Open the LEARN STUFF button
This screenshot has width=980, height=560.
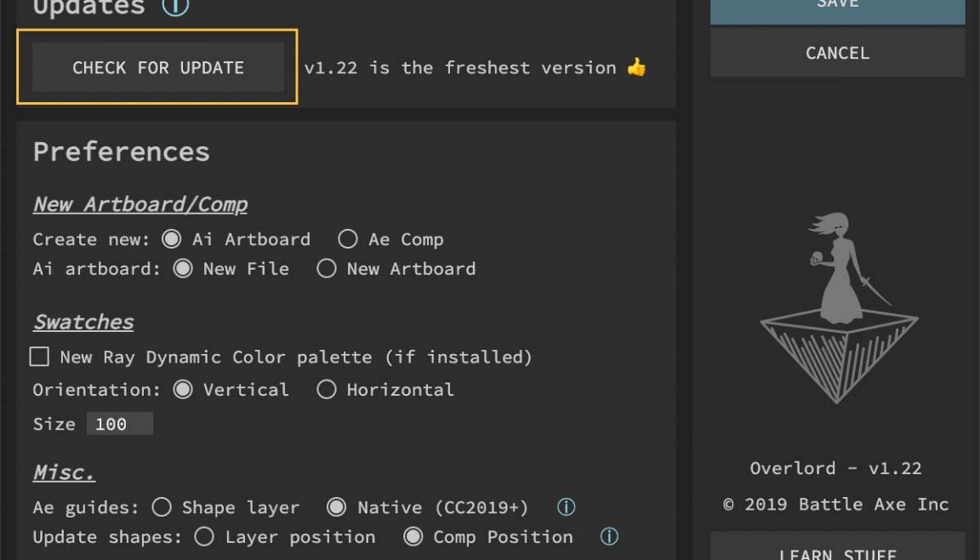837,550
